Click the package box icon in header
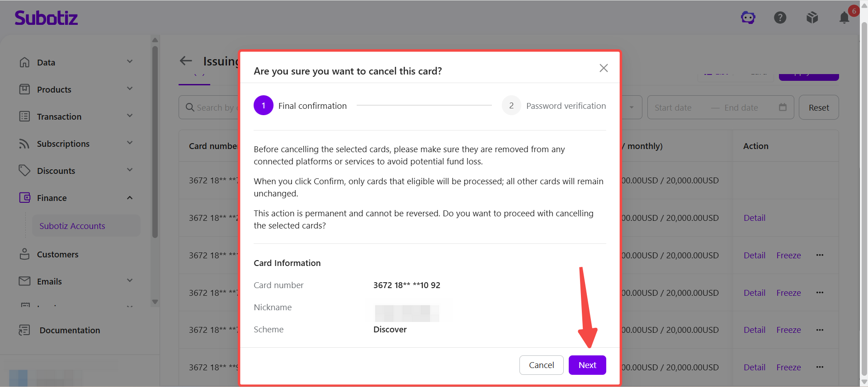Image resolution: width=868 pixels, height=387 pixels. pyautogui.click(x=812, y=18)
